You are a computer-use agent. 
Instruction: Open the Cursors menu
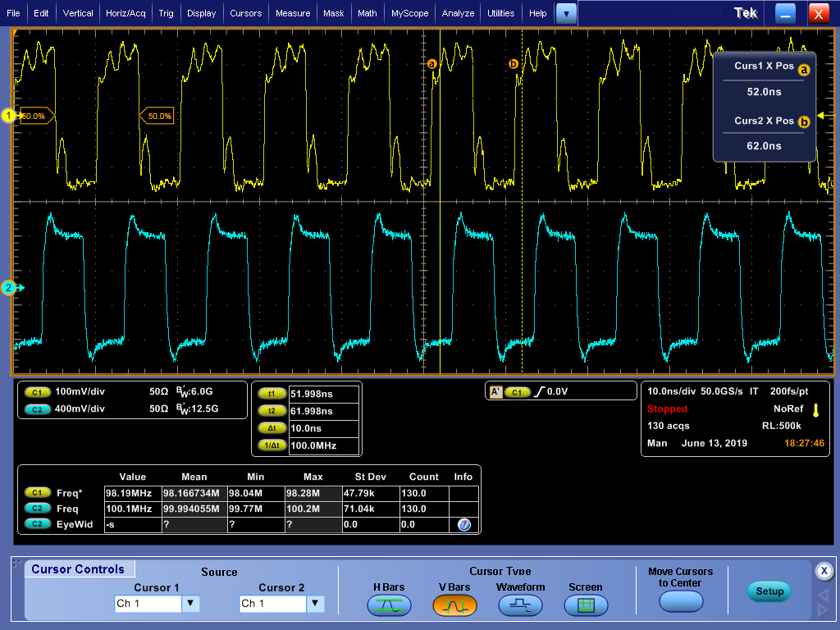coord(245,13)
